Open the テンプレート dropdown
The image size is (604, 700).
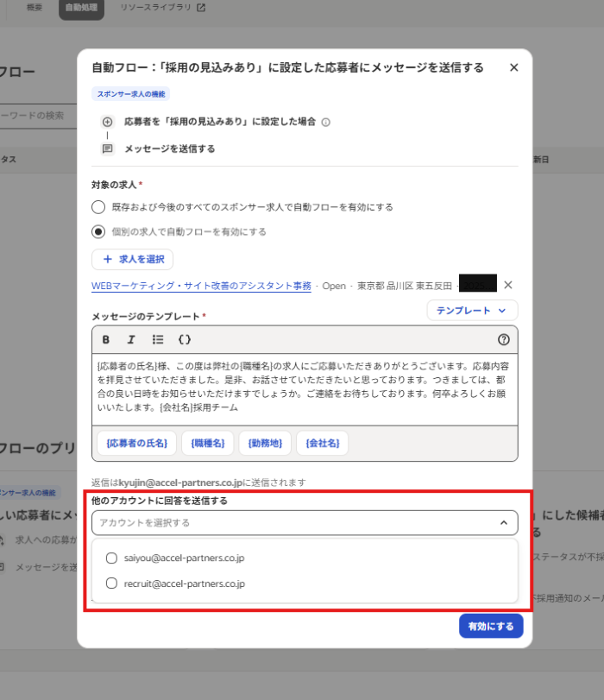472,311
